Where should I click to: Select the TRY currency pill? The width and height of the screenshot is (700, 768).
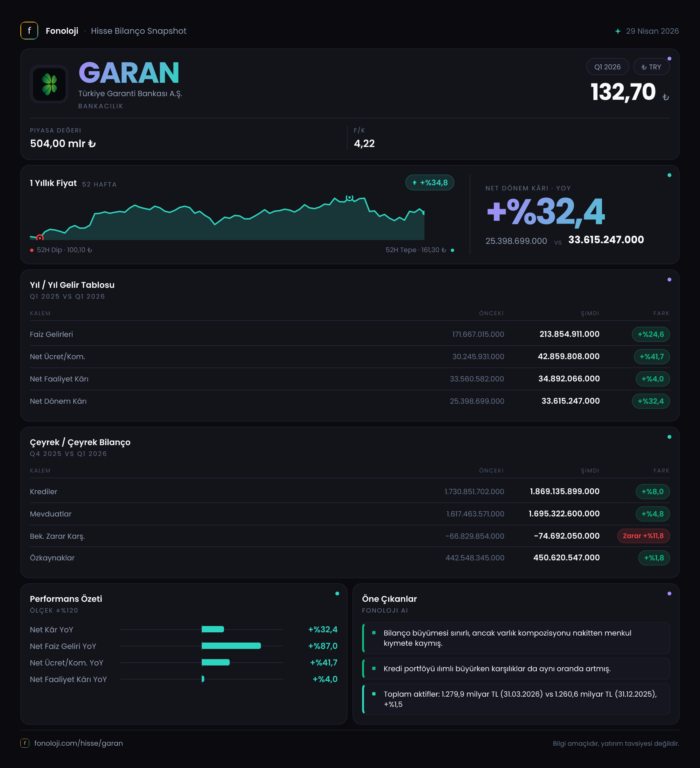click(x=651, y=67)
